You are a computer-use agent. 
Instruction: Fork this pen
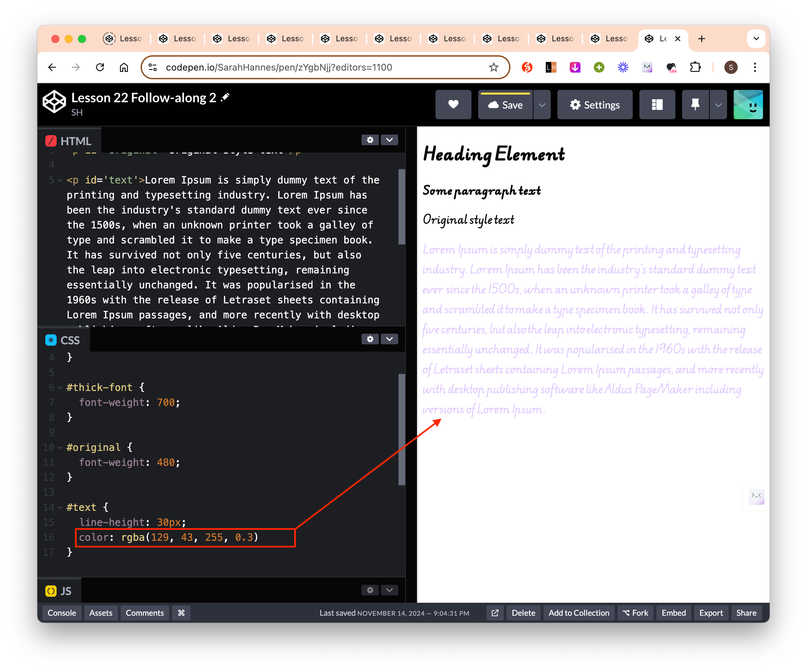(636, 613)
